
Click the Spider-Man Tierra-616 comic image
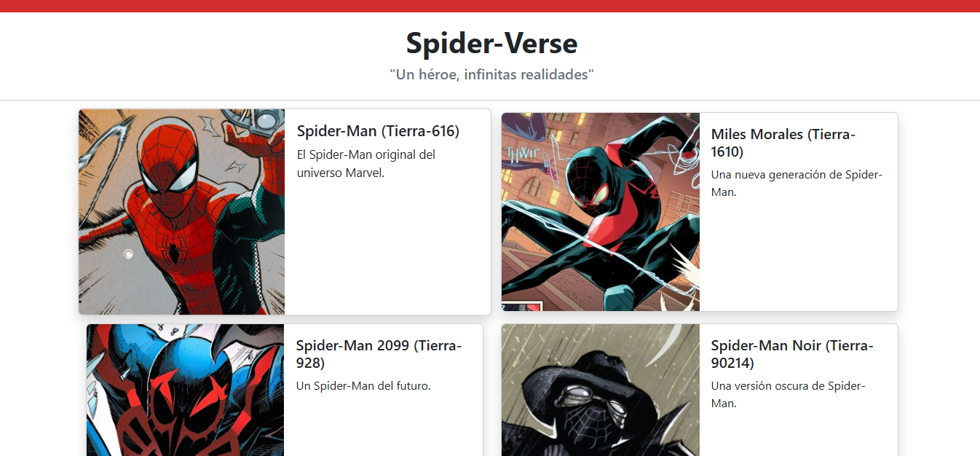click(181, 212)
